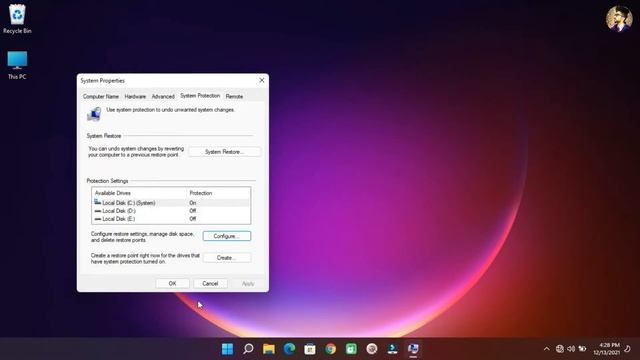Click the System Properties taskbar icon

point(413,349)
